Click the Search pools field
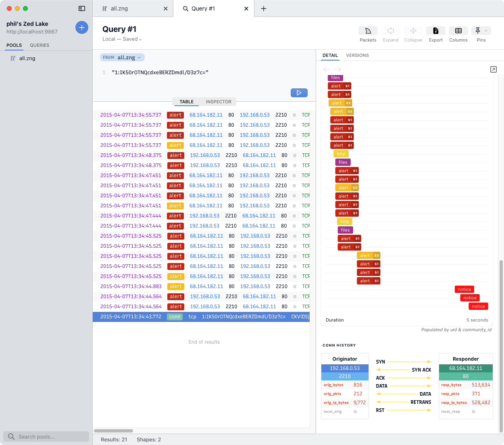Viewport: 504px width, 445px height. coord(46,436)
